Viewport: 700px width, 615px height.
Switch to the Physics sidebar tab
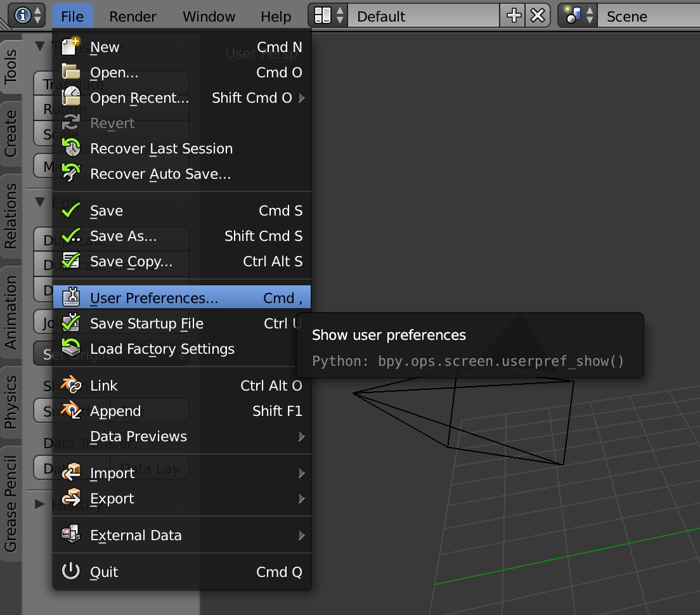pos(11,401)
